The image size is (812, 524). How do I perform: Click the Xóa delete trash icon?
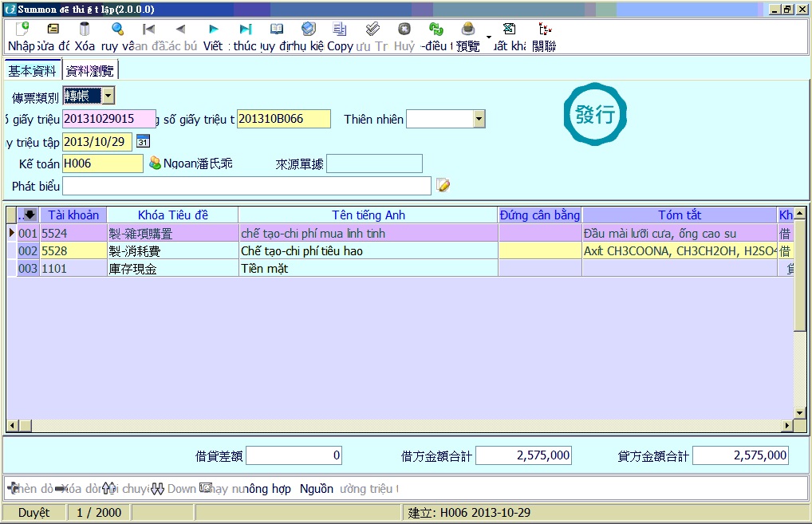coord(85,30)
